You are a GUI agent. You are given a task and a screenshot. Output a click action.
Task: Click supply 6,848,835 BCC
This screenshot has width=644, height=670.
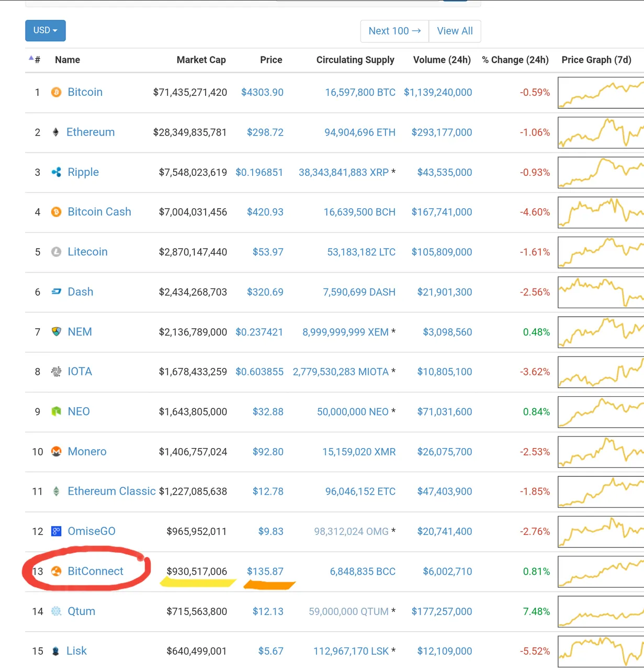coord(363,571)
